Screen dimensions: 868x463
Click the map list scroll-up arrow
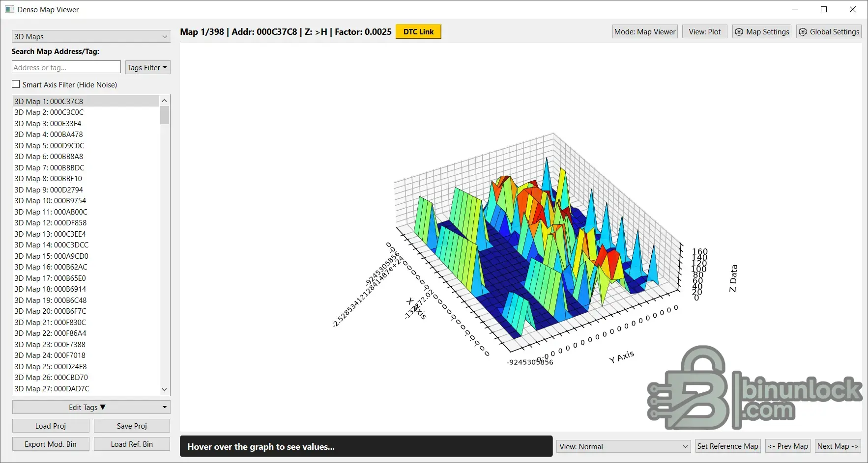point(165,100)
